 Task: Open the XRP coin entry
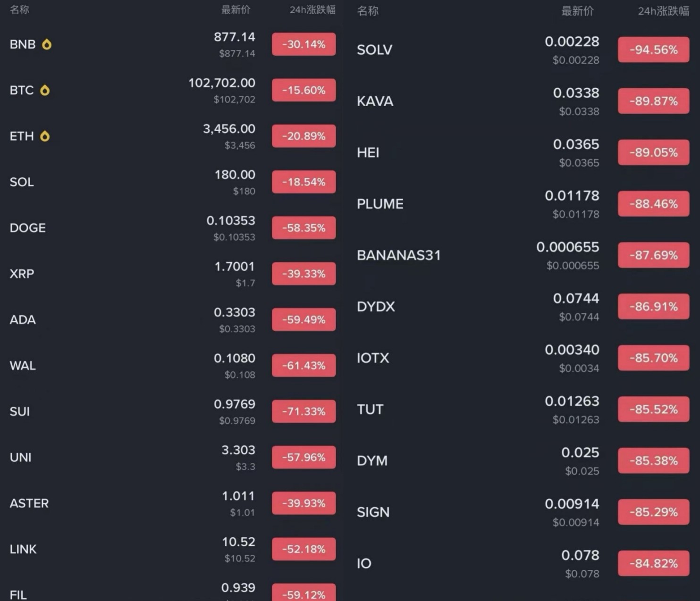pos(22,274)
